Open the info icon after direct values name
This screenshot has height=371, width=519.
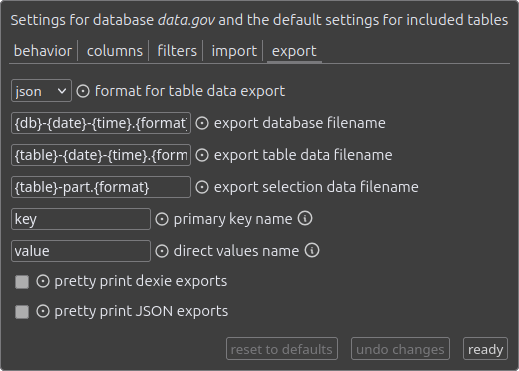tap(312, 250)
